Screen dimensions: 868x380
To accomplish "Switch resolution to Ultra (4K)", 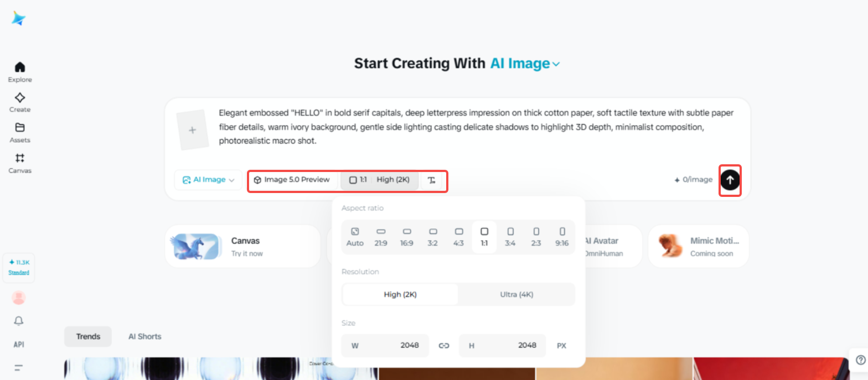I will coord(516,294).
